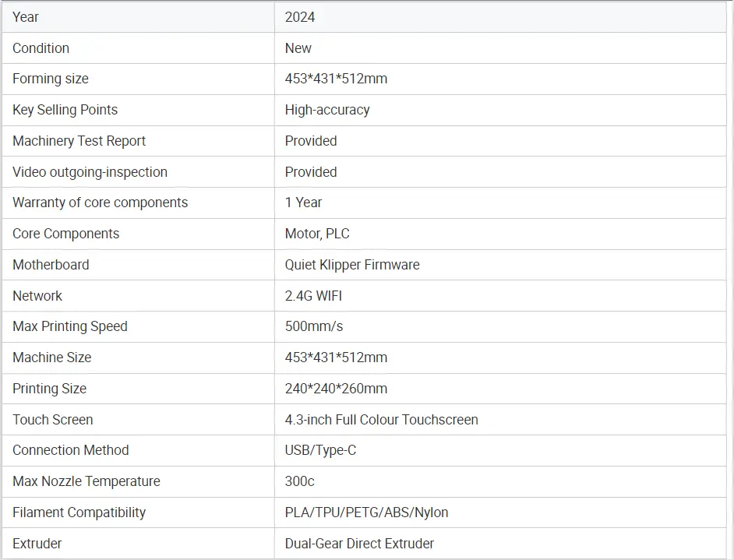Image resolution: width=734 pixels, height=560 pixels.
Task: Click the "Condition" row label
Action: pyautogui.click(x=41, y=48)
